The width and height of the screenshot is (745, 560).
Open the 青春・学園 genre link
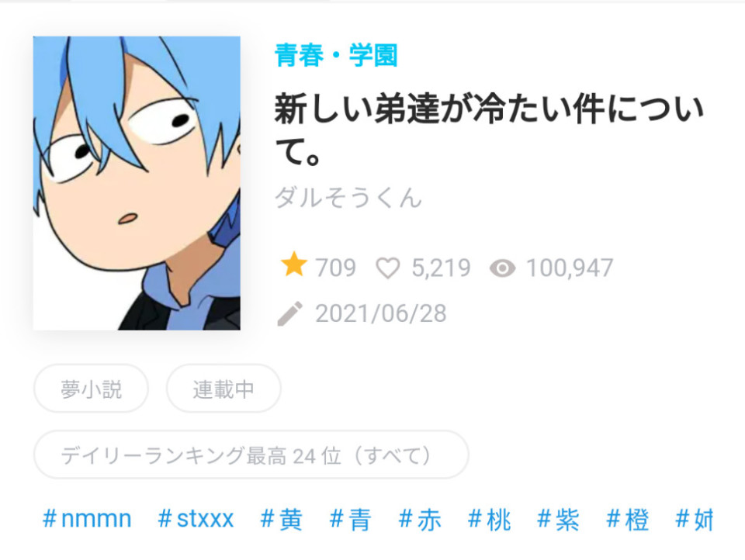pos(336,55)
